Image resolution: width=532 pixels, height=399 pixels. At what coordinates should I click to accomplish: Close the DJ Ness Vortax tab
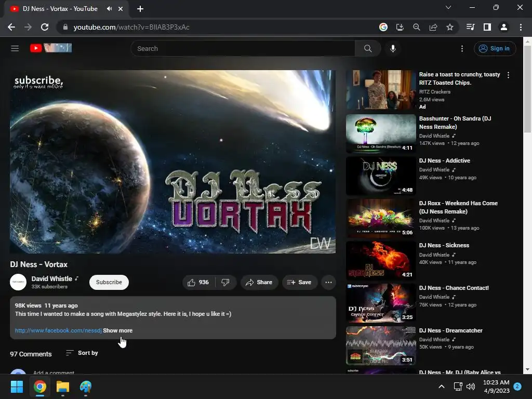point(121,9)
